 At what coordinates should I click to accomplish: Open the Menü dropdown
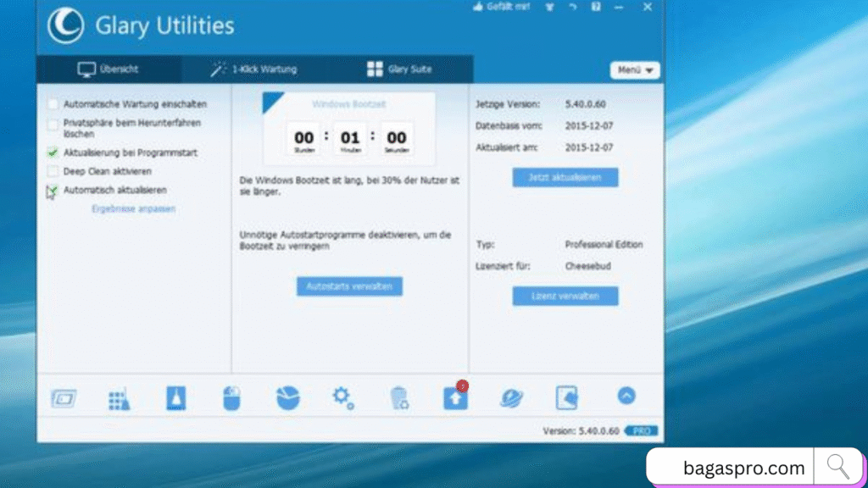[634, 70]
